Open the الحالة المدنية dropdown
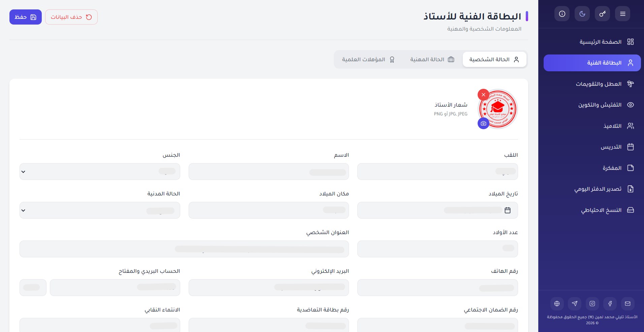The width and height of the screenshot is (644, 332). coord(100,210)
